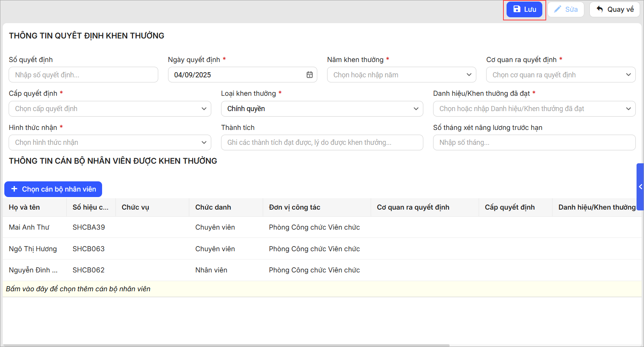The height and width of the screenshot is (347, 644).
Task: Click the Quay về back button
Action: click(x=615, y=9)
